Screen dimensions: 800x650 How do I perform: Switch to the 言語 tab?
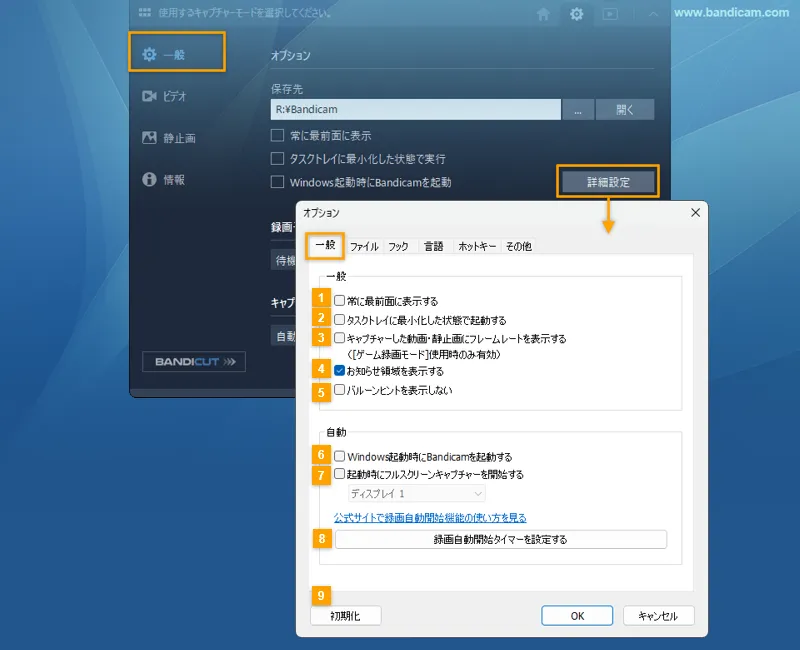point(434,246)
